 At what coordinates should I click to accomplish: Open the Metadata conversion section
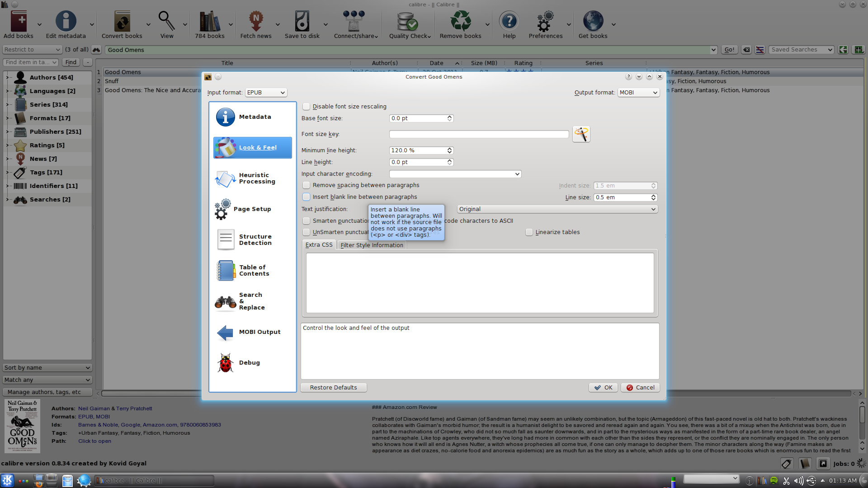point(252,117)
